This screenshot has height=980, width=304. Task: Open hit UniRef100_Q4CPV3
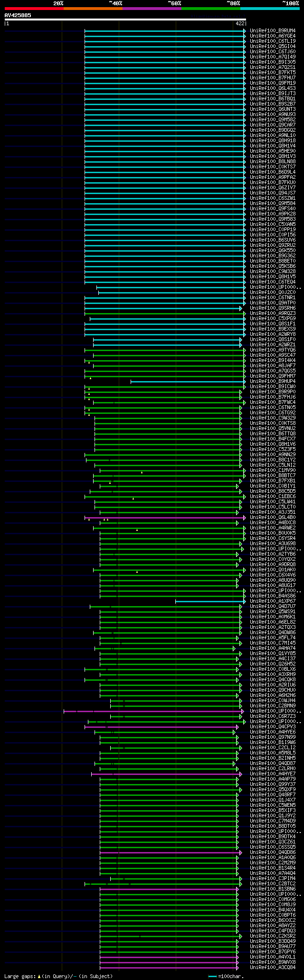pos(273,727)
